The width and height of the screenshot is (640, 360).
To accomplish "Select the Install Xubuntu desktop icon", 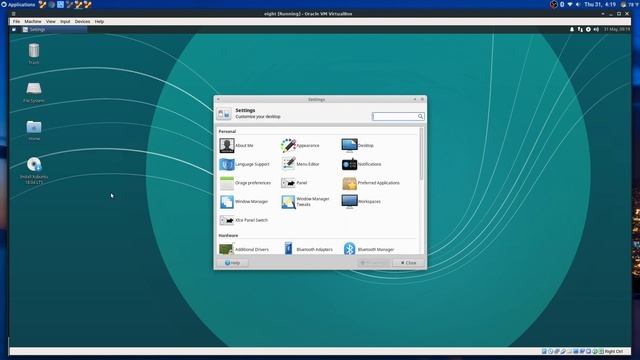I will 34,171.
